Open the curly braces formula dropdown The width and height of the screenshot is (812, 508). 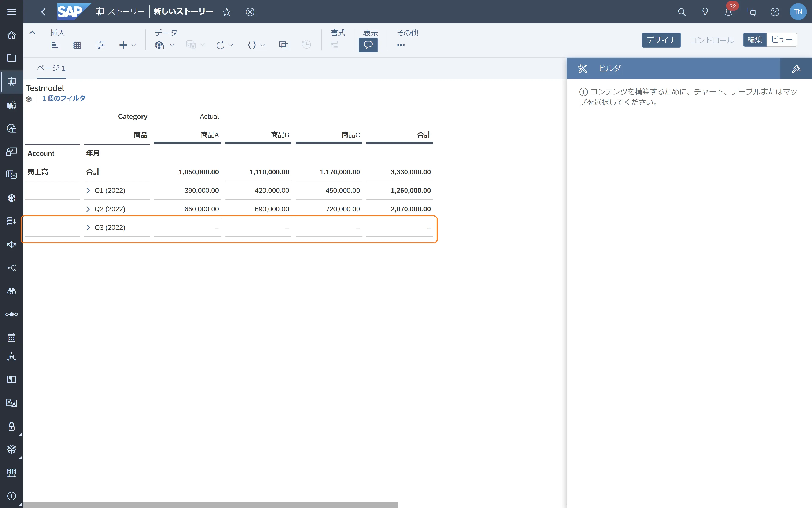(x=256, y=45)
